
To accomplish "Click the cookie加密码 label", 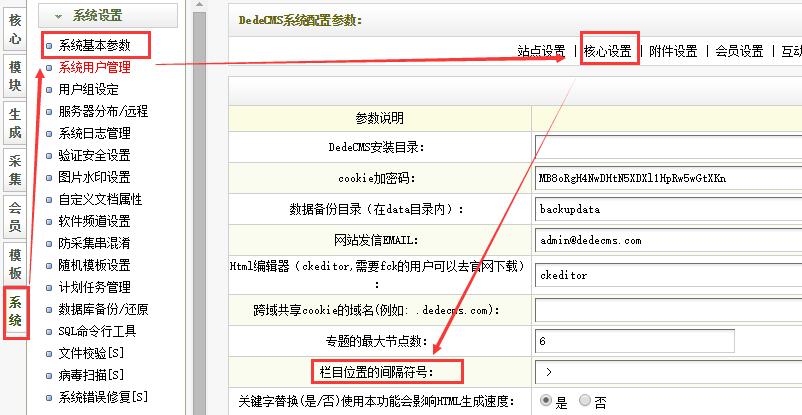I will tap(376, 178).
